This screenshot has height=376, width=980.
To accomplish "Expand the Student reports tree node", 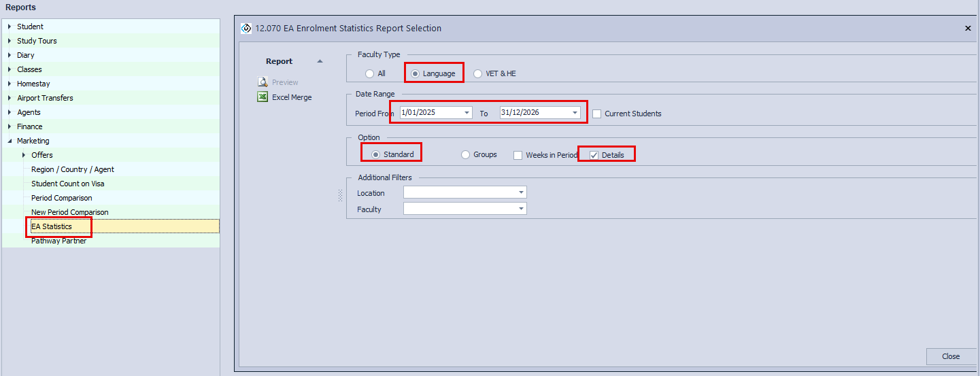I will [x=10, y=27].
